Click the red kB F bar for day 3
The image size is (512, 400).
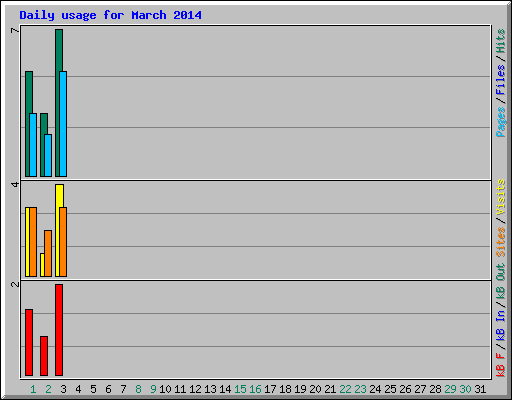(59, 330)
